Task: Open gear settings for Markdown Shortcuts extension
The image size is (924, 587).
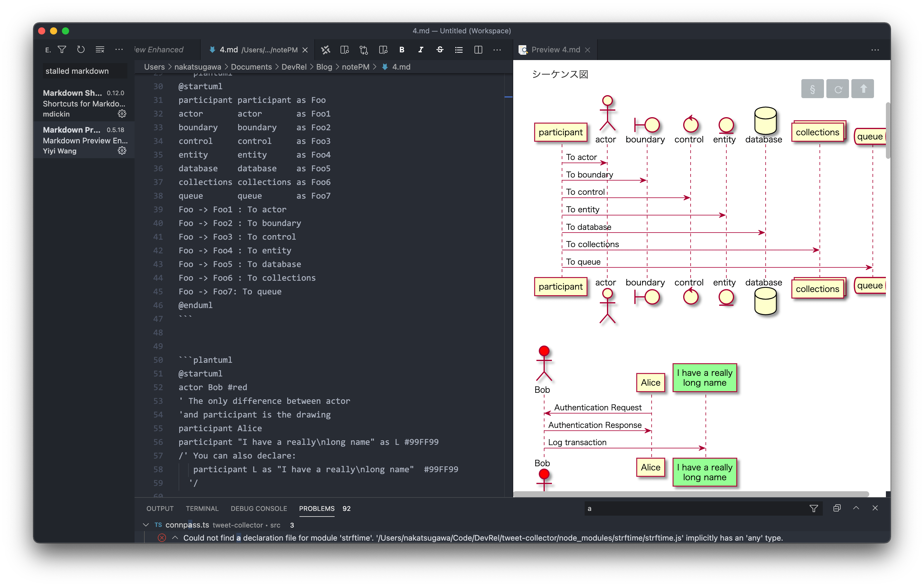Action: (x=122, y=114)
